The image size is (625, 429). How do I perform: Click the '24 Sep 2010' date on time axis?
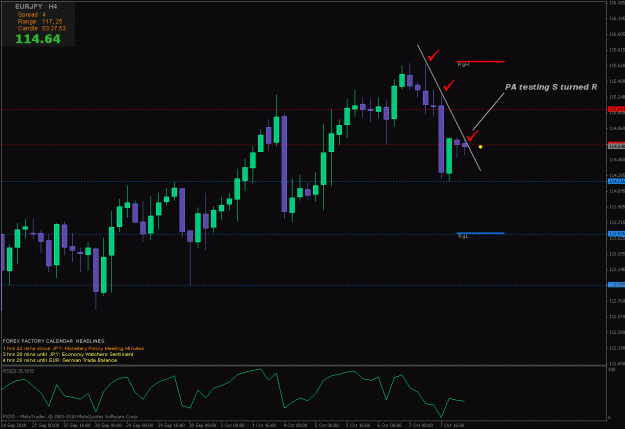click(x=14, y=425)
